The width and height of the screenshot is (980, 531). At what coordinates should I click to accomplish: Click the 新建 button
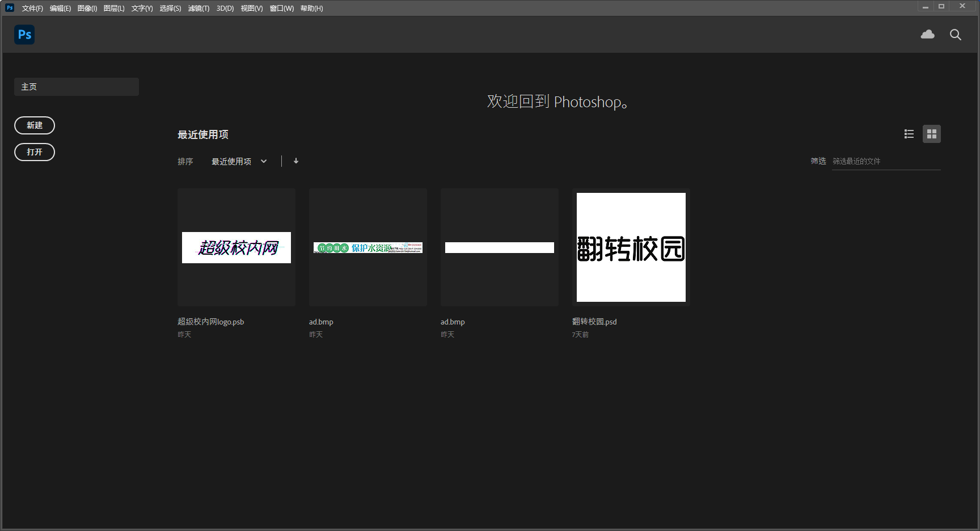point(35,125)
